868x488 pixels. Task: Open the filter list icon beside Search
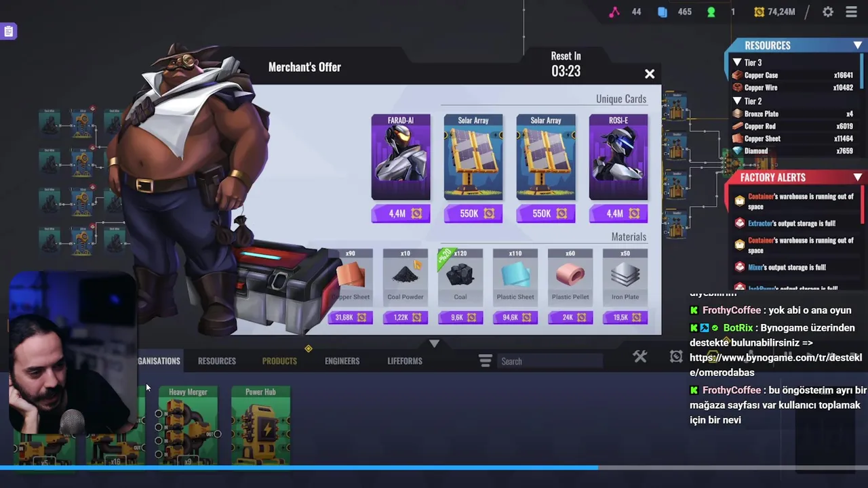485,361
